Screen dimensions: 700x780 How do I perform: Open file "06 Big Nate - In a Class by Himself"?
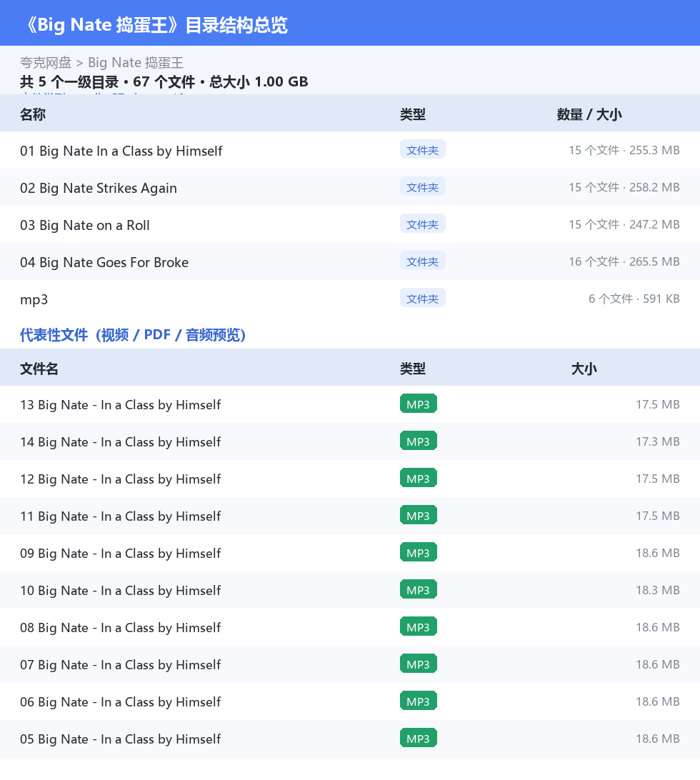[120, 702]
